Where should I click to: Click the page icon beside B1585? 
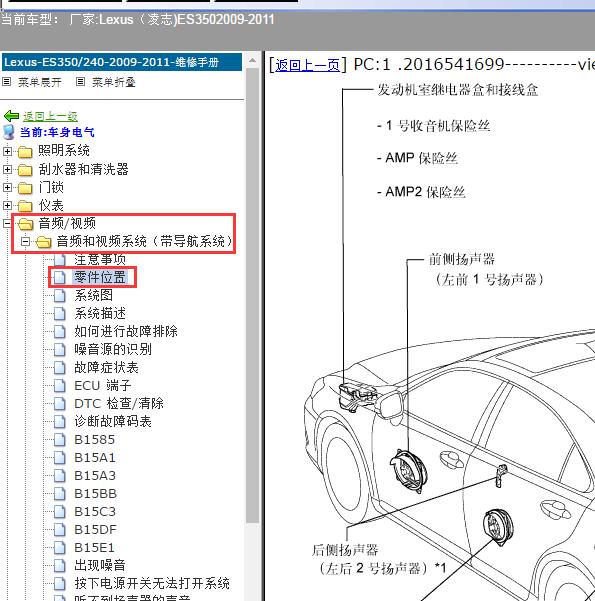point(59,439)
